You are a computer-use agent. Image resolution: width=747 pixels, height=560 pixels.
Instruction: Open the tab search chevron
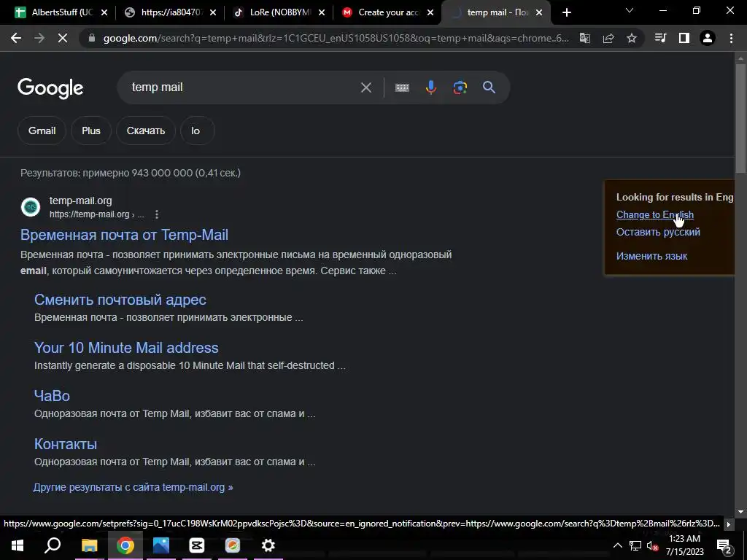(x=630, y=10)
